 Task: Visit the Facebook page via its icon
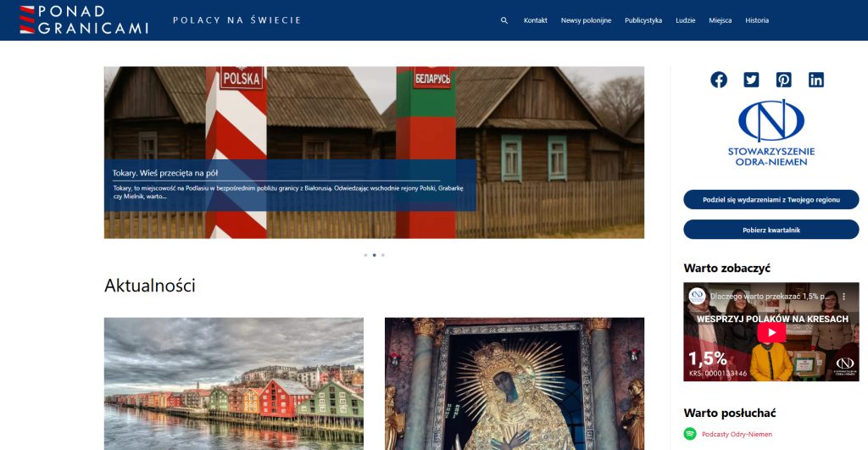point(719,80)
